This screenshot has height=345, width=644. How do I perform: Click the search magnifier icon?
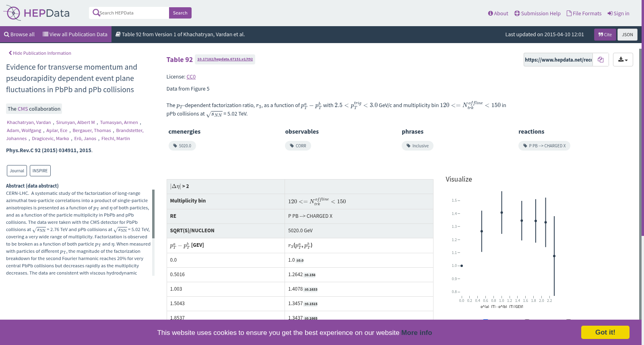tap(96, 13)
